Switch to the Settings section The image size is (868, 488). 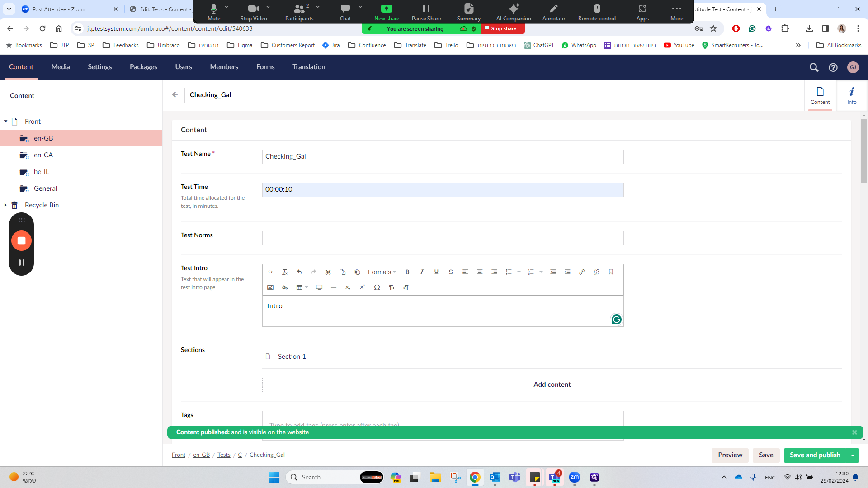click(100, 67)
